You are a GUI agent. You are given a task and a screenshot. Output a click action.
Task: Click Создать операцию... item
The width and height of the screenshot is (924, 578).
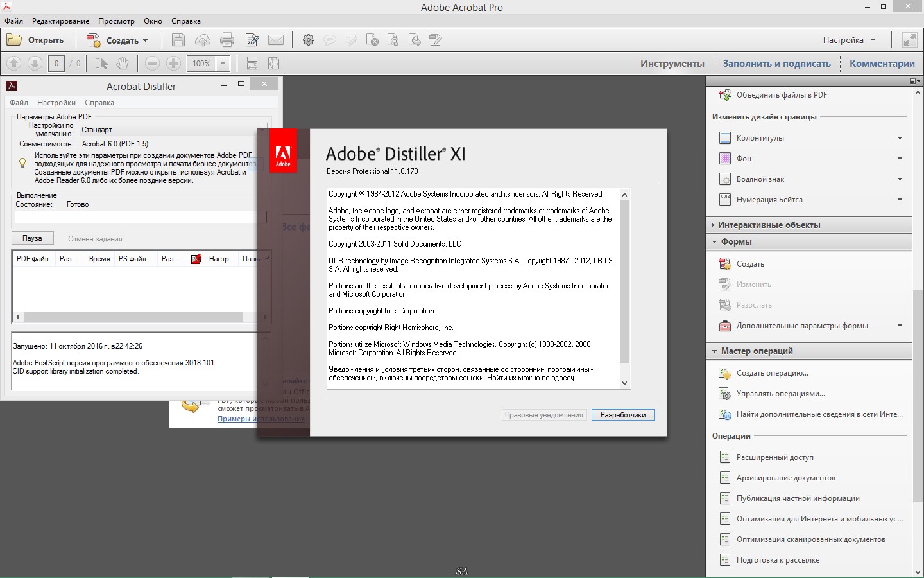click(x=772, y=373)
